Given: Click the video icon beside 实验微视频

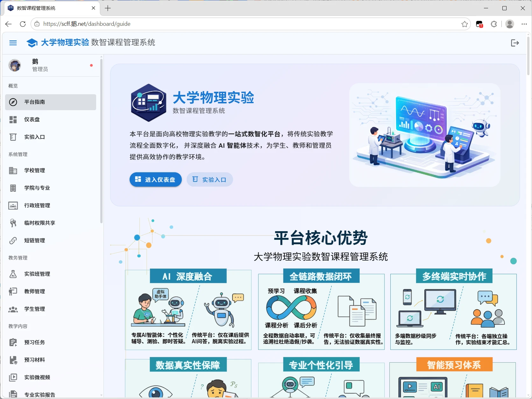Looking at the screenshot, I should tap(13, 378).
